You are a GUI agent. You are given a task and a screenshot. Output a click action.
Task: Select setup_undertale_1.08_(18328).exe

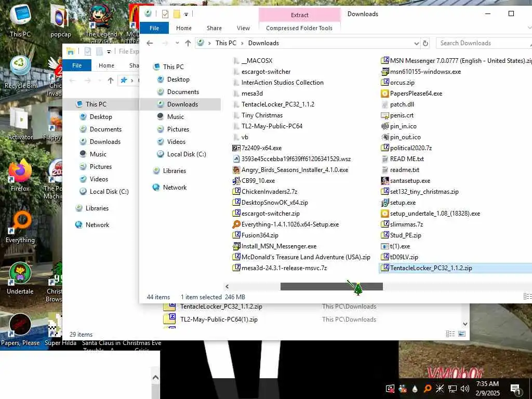click(431, 214)
